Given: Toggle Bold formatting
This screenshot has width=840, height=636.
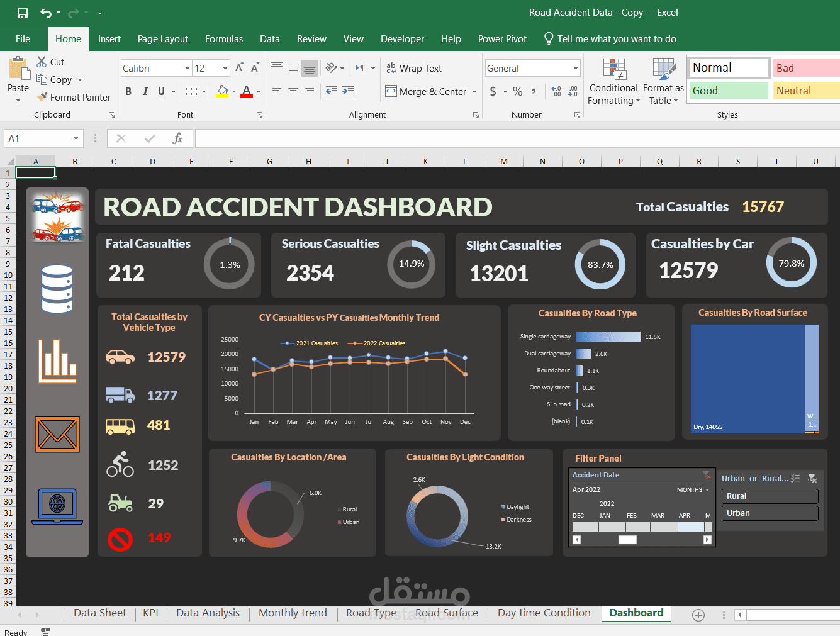Looking at the screenshot, I should (x=128, y=91).
